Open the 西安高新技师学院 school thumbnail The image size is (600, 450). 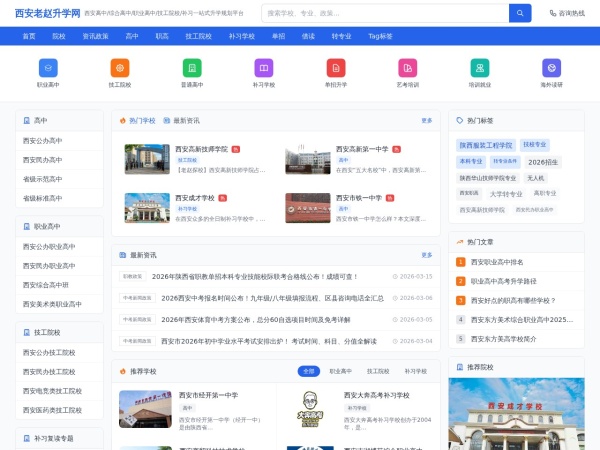coord(147,159)
